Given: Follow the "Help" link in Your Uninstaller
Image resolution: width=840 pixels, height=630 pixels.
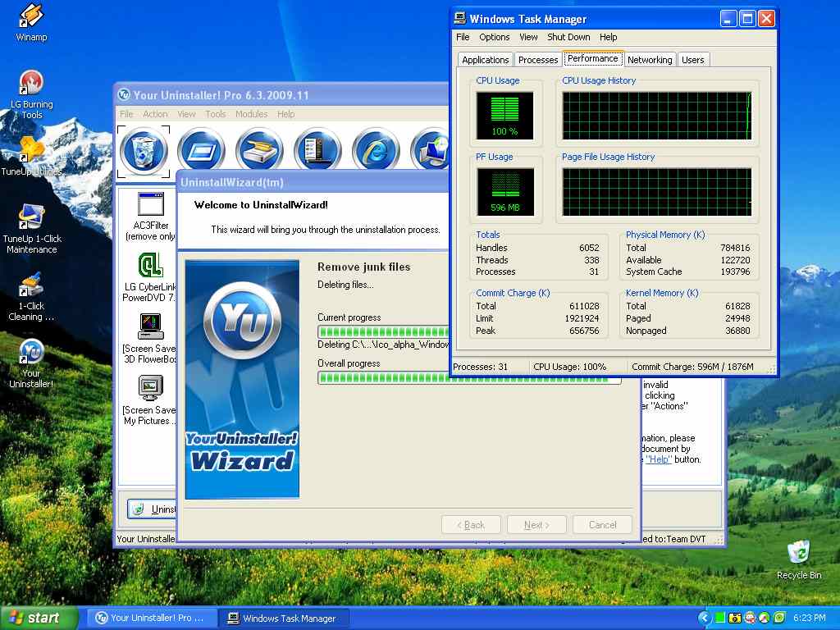Looking at the screenshot, I should click(x=659, y=459).
